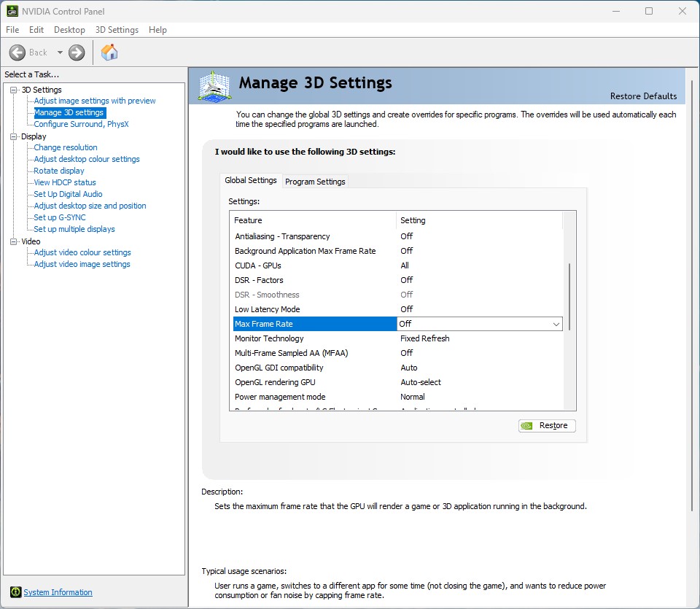Screen dimensions: 700x609
Task: Click the Back arrow icon
Action: coord(18,53)
